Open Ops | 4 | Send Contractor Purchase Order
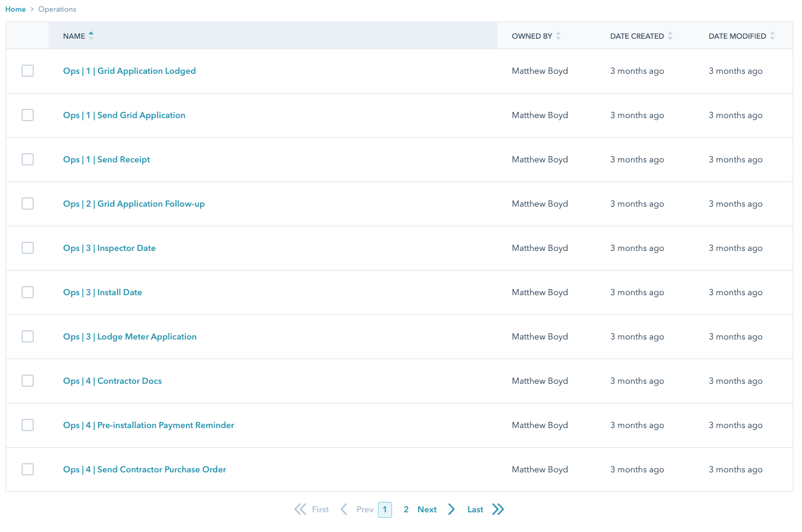Image resolution: width=802 pixels, height=532 pixels. coord(145,469)
